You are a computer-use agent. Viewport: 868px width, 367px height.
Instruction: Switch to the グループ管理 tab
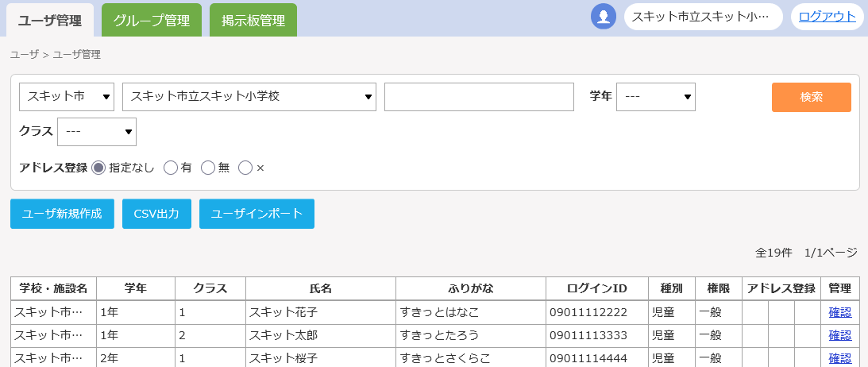point(151,21)
